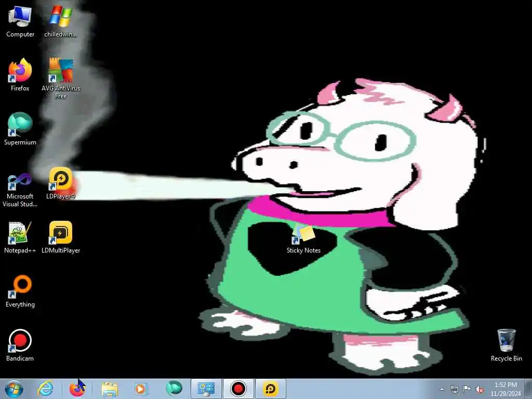Select the Recycle Bin icon

click(506, 345)
